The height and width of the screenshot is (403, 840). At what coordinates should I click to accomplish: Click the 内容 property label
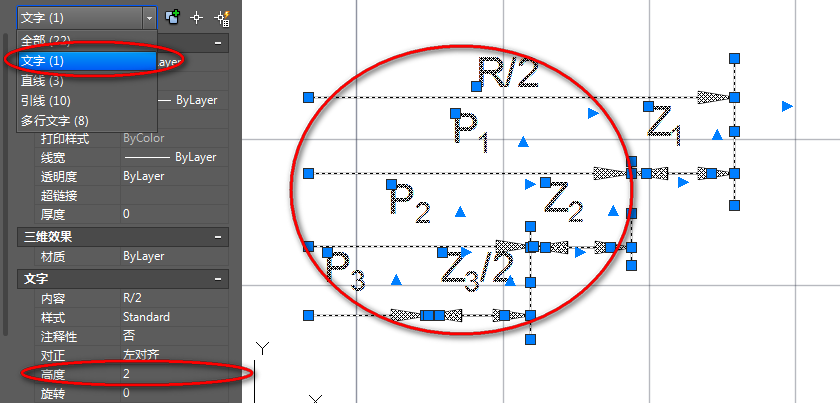click(x=52, y=298)
